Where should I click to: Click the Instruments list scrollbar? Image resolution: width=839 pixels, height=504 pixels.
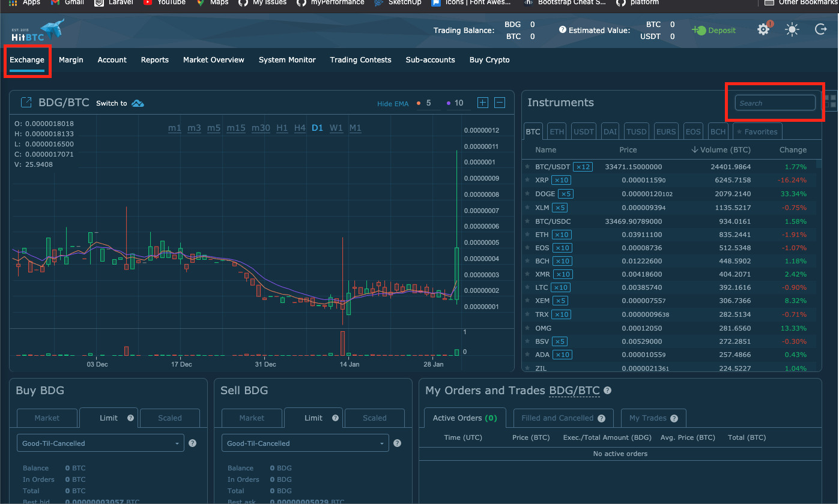[x=819, y=164]
